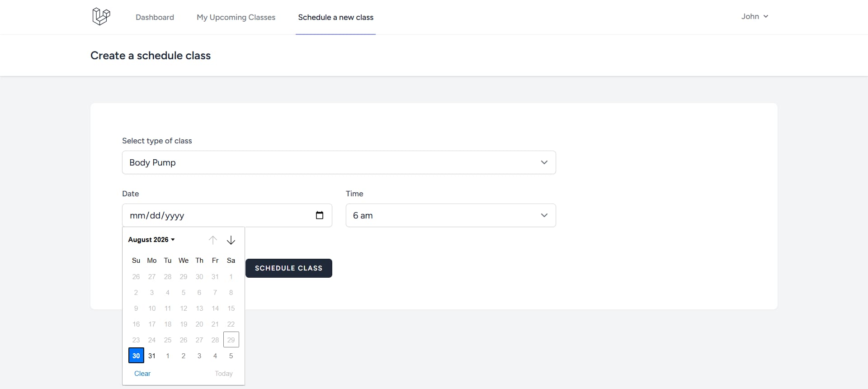Open the calendar picker icon in Date field
868x389 pixels.
pos(320,215)
